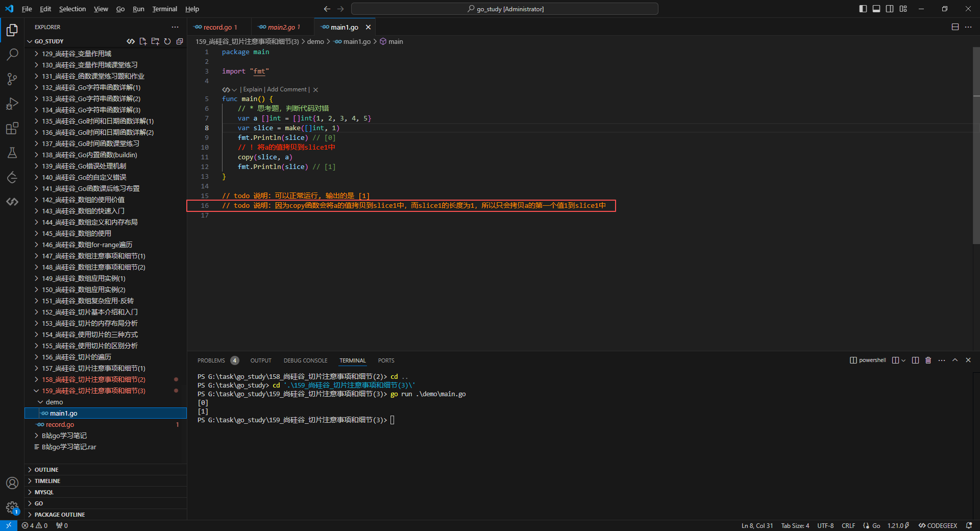Open the Search view in activity bar
The image size is (980, 531).
tap(12, 54)
